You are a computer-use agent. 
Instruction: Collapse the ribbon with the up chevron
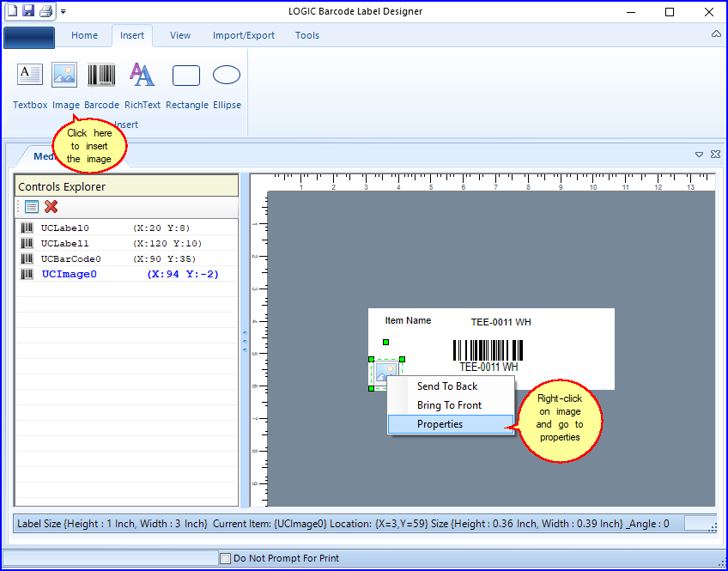click(716, 33)
